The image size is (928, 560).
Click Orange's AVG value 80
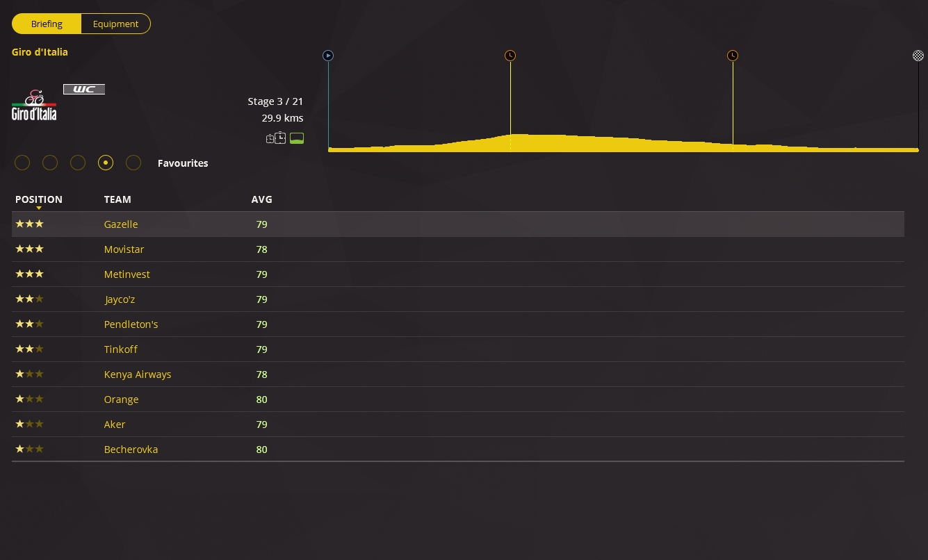click(x=261, y=400)
